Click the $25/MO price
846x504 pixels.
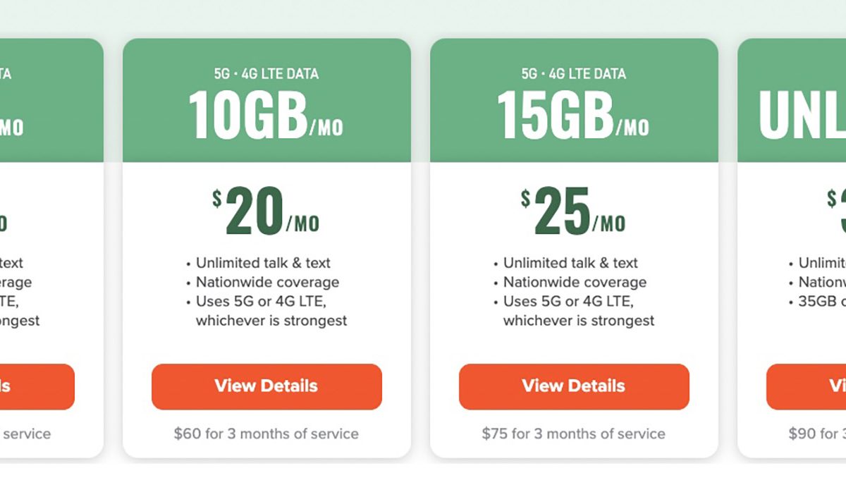[573, 211]
